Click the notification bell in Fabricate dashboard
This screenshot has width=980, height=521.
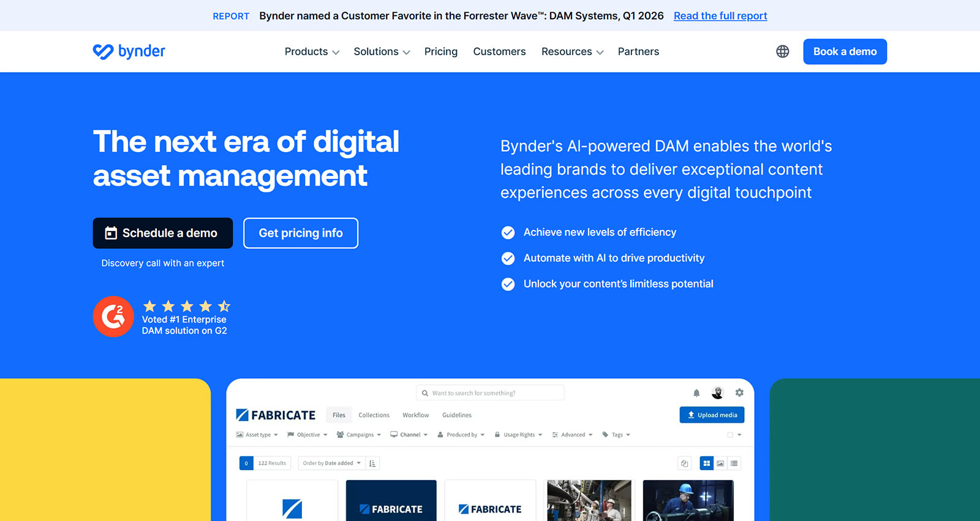(696, 393)
